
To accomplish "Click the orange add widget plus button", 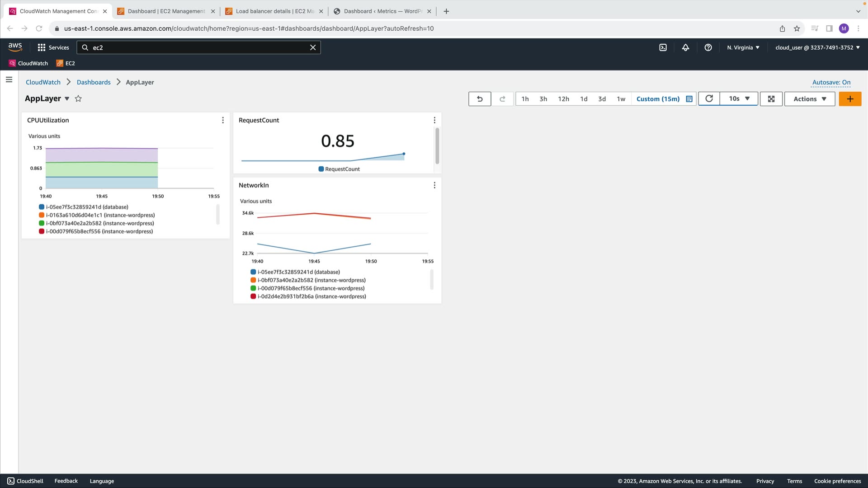I will coord(850,99).
